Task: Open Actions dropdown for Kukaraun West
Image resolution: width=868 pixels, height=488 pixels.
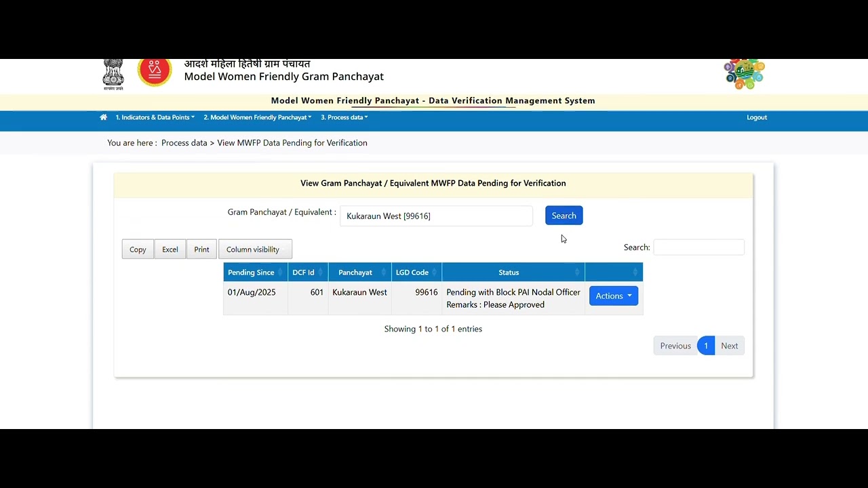Action: pos(614,296)
